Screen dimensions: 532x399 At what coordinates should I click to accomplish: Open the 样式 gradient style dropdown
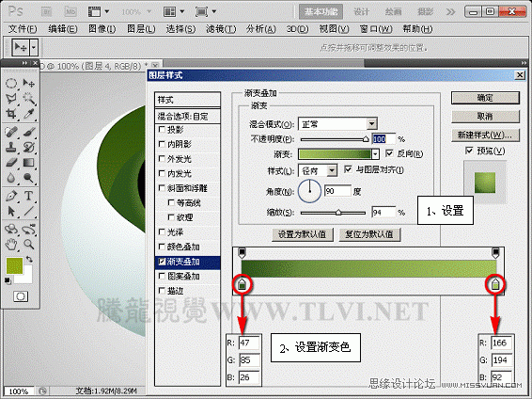pos(332,170)
